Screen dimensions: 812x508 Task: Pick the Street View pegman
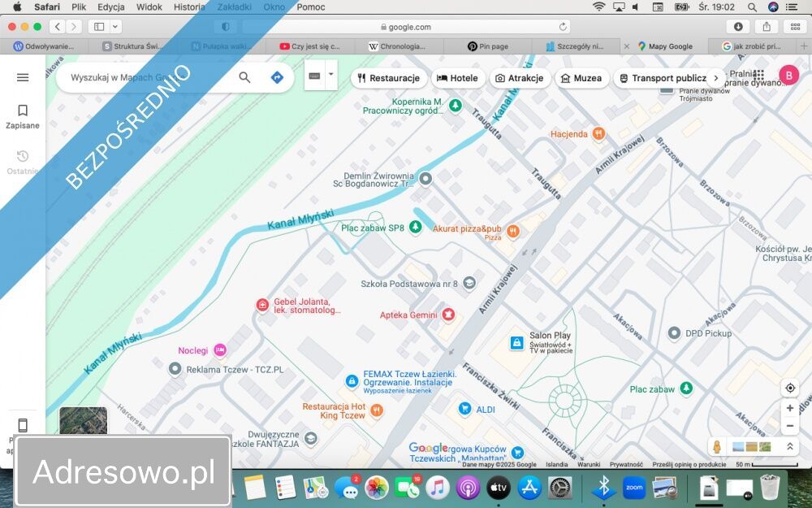tap(717, 446)
